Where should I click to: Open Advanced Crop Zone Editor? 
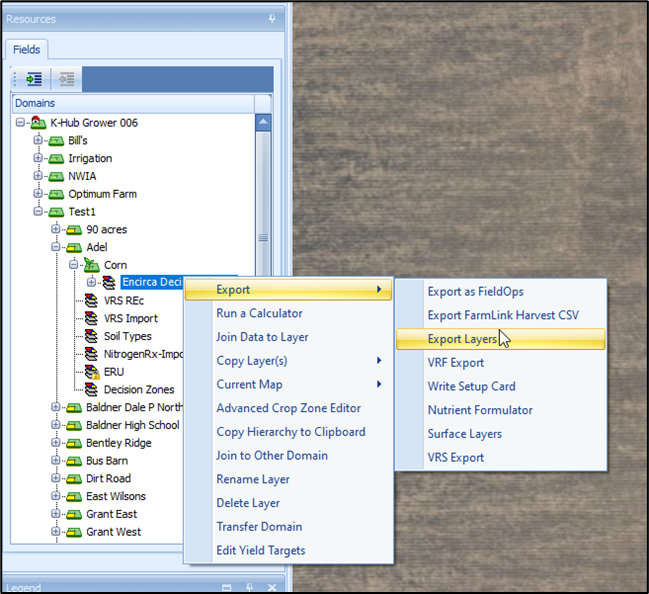(x=288, y=408)
